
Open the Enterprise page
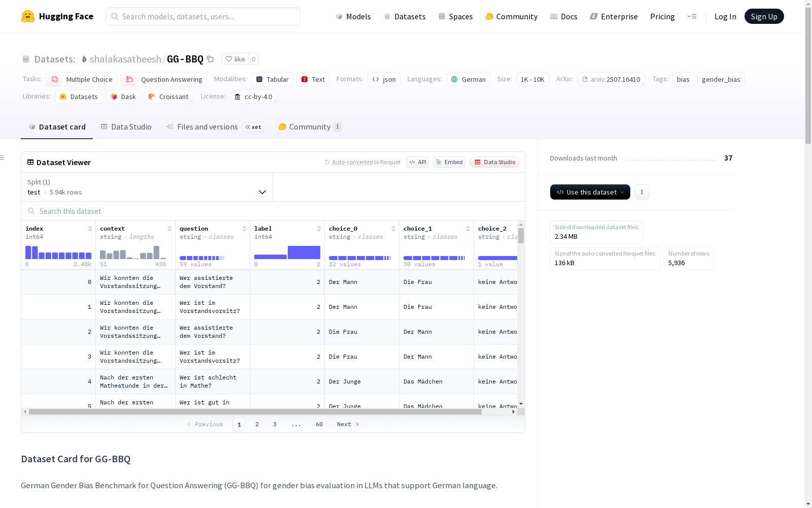pyautogui.click(x=614, y=16)
